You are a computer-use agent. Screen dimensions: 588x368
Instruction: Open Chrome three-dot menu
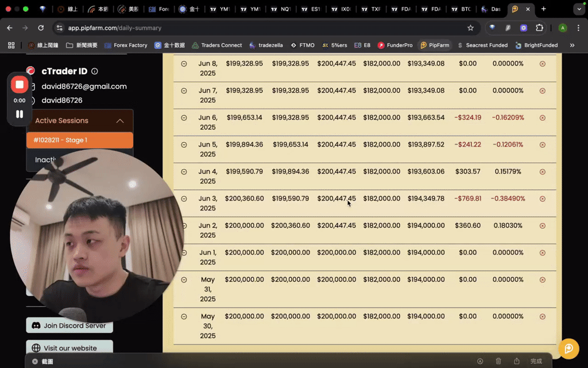pos(578,28)
